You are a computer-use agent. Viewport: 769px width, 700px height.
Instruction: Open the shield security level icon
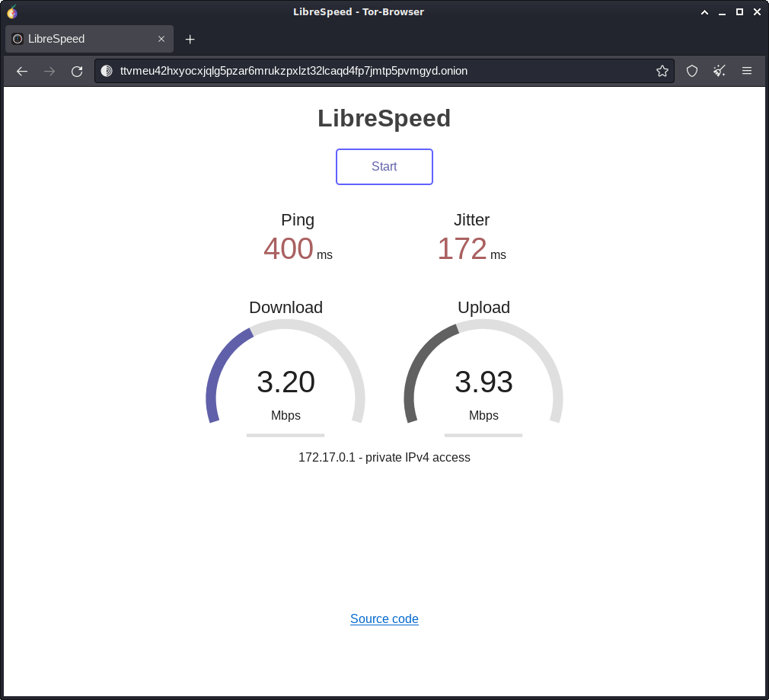coord(692,71)
